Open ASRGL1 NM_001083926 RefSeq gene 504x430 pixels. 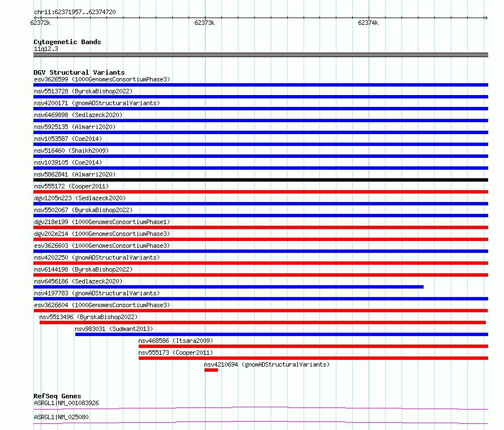[66, 403]
